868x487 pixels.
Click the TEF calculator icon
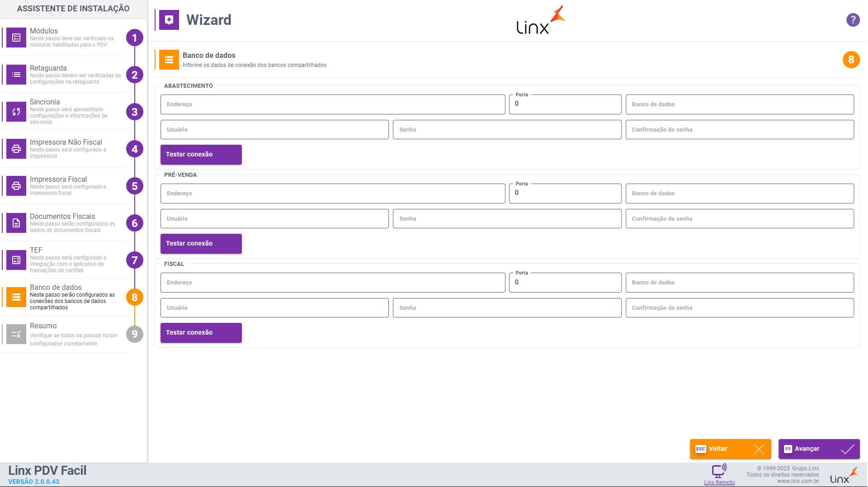[x=16, y=260]
